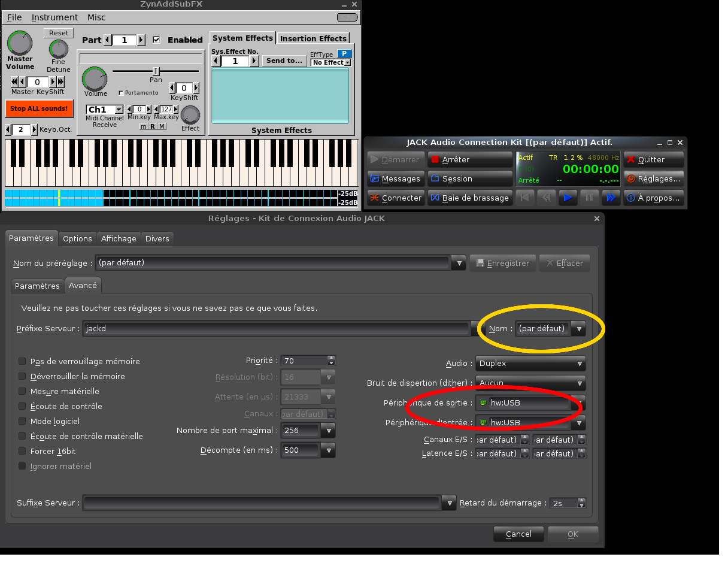Click the Effect knob in part panel
Screen dimensions: 728x575
[x=190, y=114]
